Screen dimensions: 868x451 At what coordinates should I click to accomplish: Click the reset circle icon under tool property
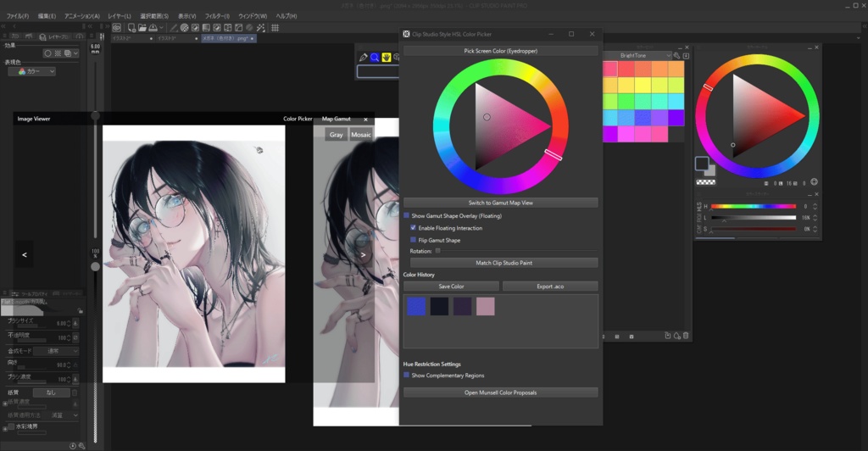(73, 445)
